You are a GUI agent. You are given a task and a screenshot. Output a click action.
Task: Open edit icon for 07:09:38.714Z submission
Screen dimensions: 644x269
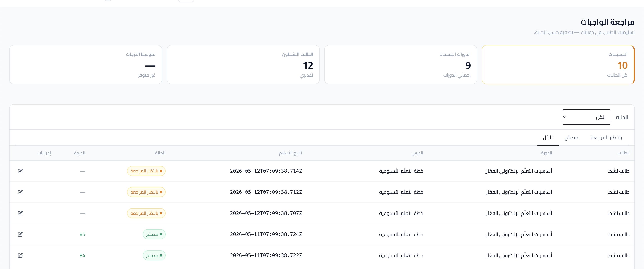pos(20,171)
